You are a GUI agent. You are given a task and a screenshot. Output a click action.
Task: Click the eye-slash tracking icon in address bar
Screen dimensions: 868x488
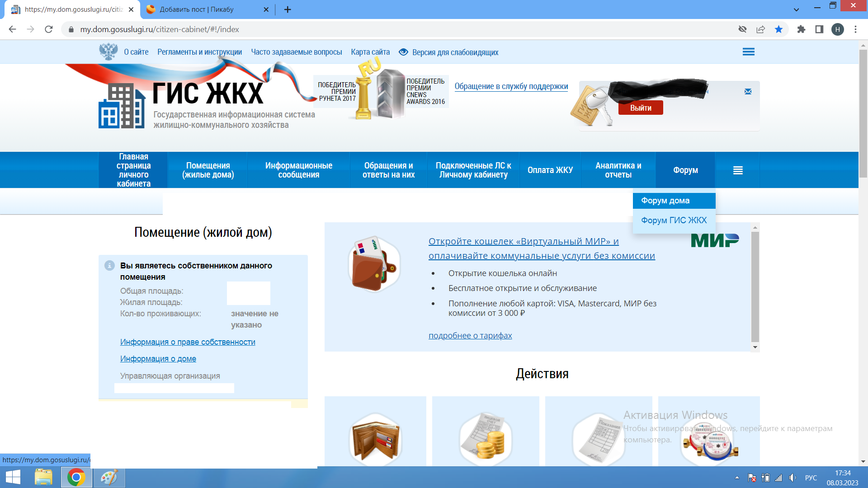tap(742, 29)
